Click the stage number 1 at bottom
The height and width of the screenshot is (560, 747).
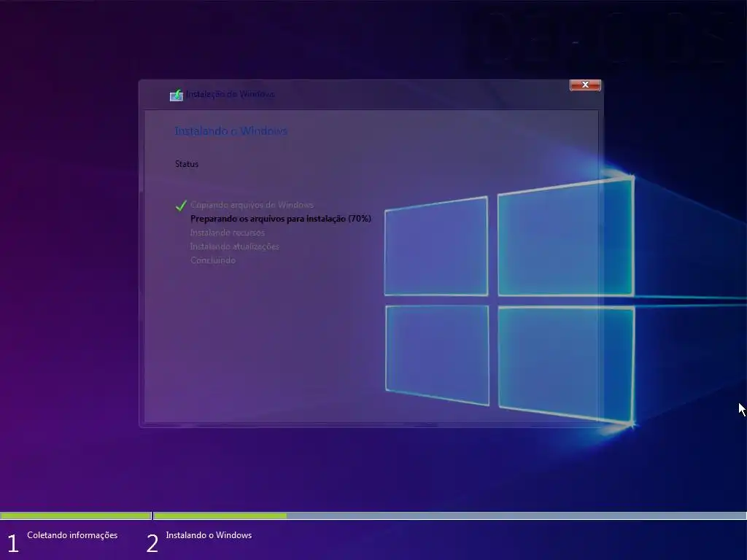[13, 543]
